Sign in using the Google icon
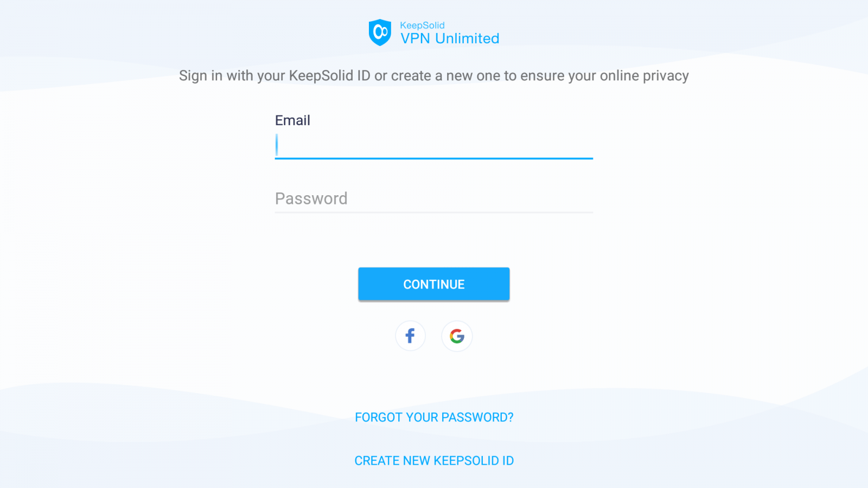Screen dimensions: 868x488 [457, 336]
